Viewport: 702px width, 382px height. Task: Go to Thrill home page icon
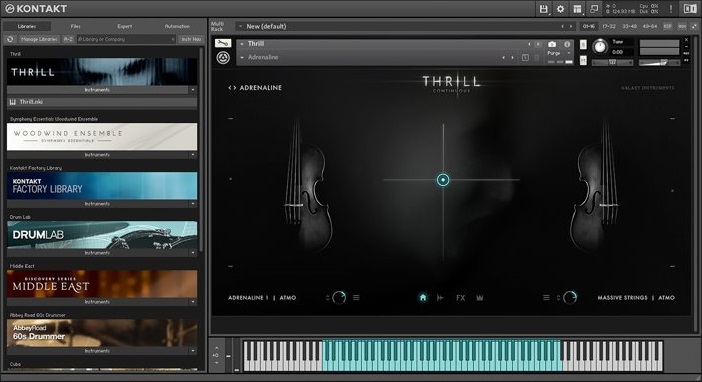423,297
